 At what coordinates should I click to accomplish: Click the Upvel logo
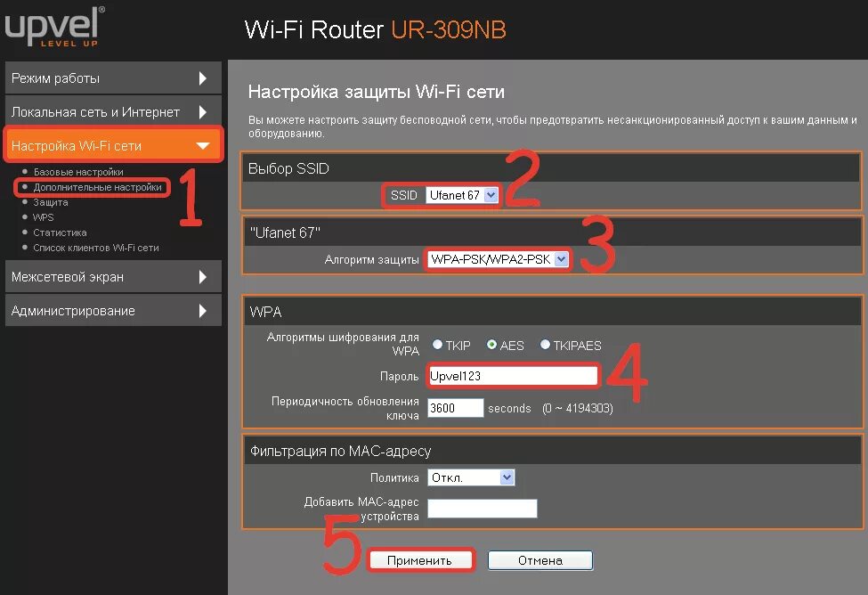pos(53,27)
